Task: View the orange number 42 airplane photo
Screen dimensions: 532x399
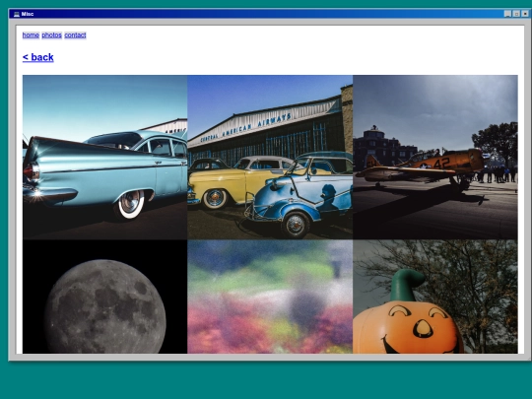Action: pyautogui.click(x=435, y=157)
